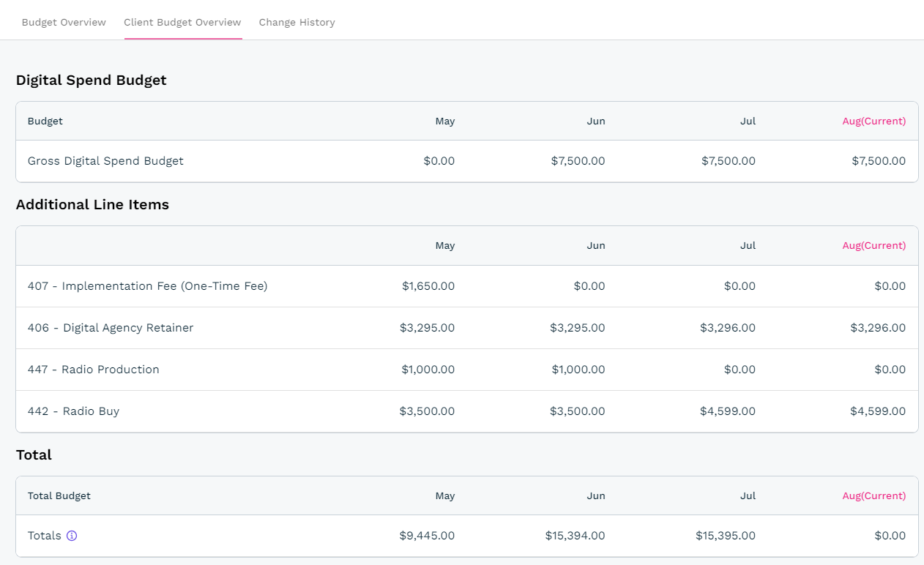Select the 407 - Implementation Fee line item

pyautogui.click(x=147, y=286)
